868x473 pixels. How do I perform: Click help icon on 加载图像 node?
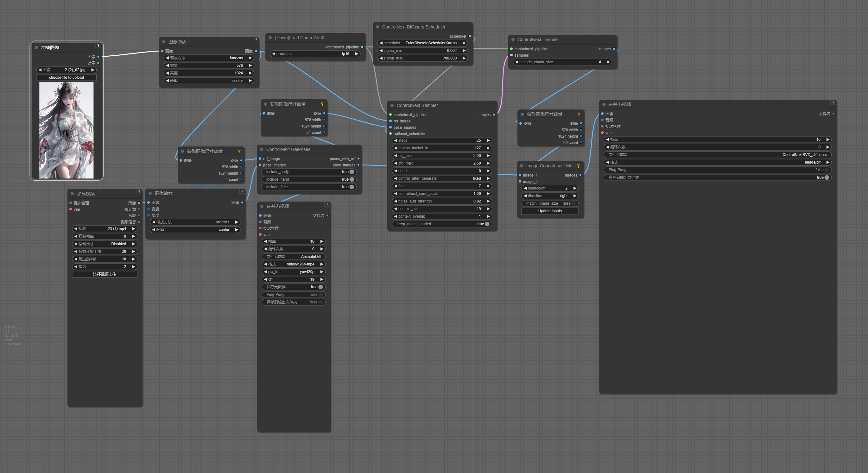coord(98,45)
